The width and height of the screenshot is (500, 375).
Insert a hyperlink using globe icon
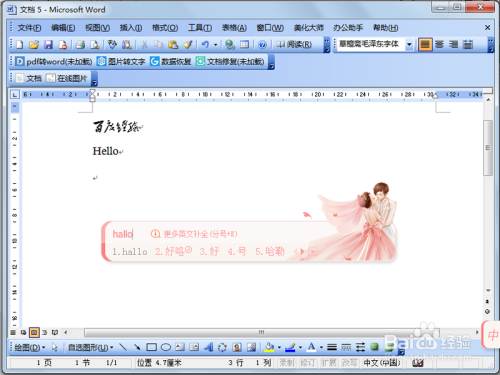pyautogui.click(x=230, y=45)
